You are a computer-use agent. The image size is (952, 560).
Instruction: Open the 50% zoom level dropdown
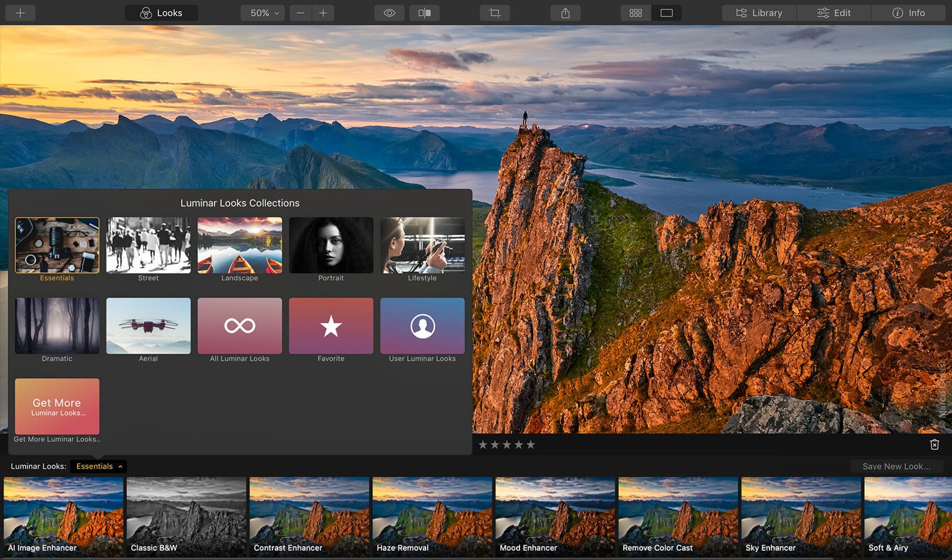click(x=262, y=12)
